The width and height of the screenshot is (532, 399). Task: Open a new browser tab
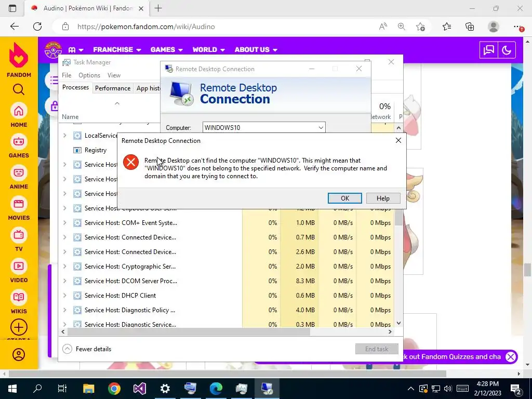coord(158,8)
